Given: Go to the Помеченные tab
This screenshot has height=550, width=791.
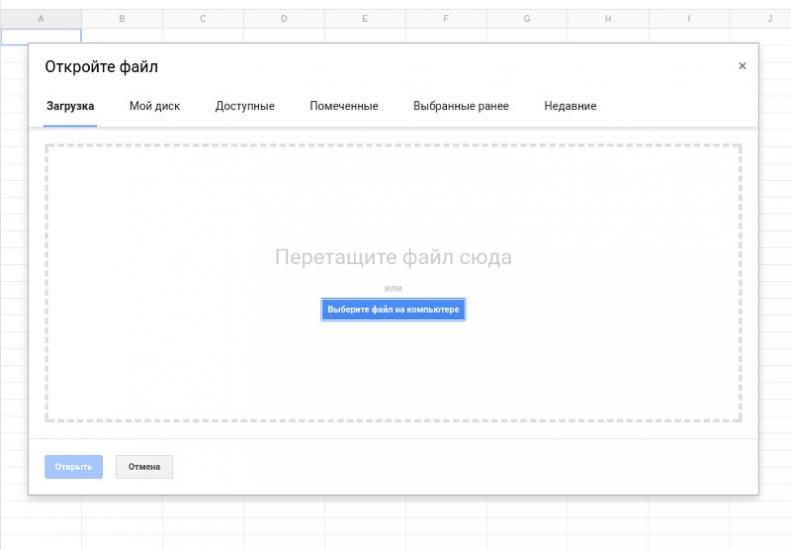Looking at the screenshot, I should [344, 106].
